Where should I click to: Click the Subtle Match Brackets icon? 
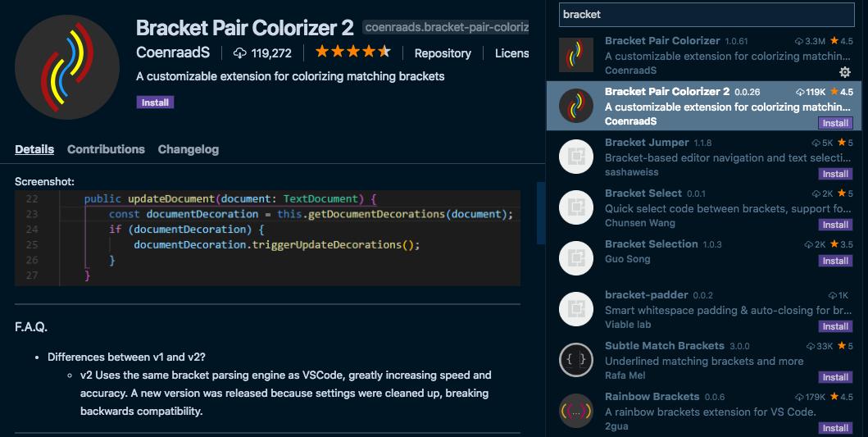pyautogui.click(x=575, y=360)
